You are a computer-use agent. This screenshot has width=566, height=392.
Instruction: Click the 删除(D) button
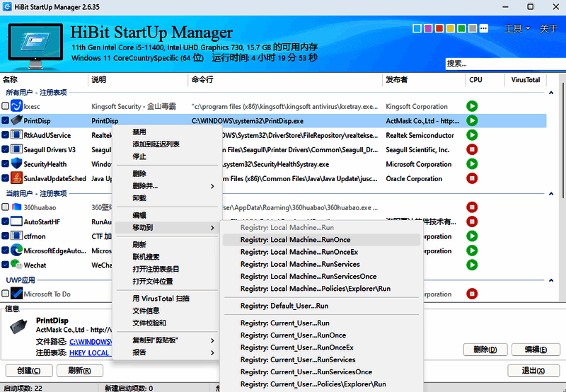pos(485,350)
